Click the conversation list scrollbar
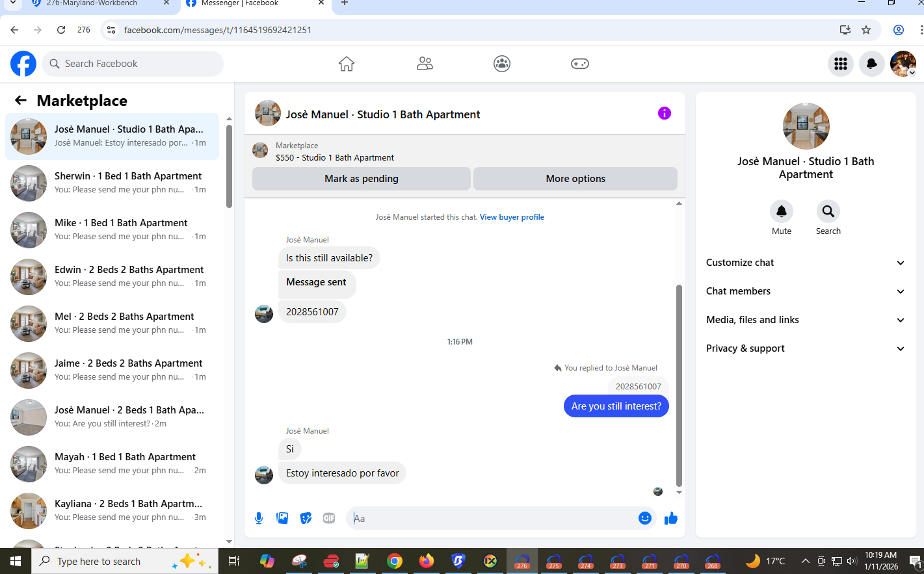The width and height of the screenshot is (924, 574). pos(229,166)
